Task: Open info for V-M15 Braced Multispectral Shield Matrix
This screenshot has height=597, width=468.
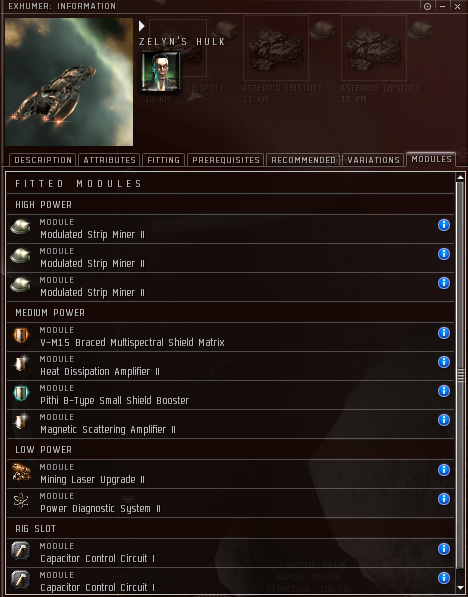Action: [x=444, y=333]
